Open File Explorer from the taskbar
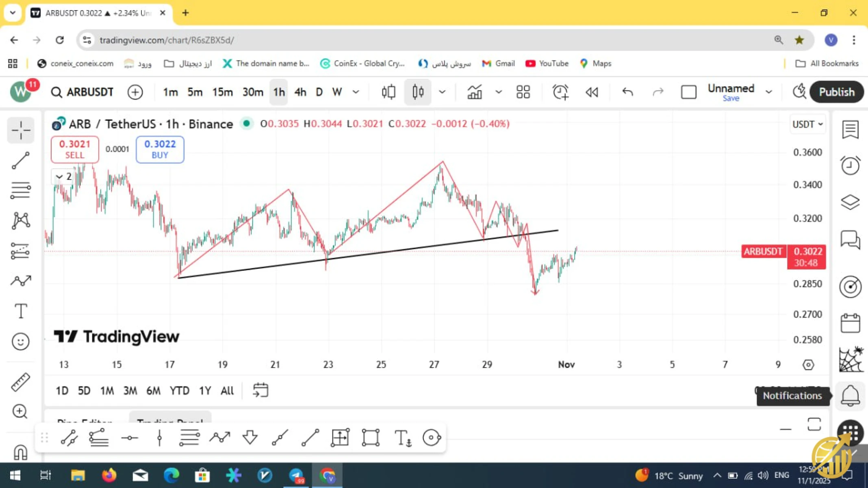868x488 pixels. 78,475
